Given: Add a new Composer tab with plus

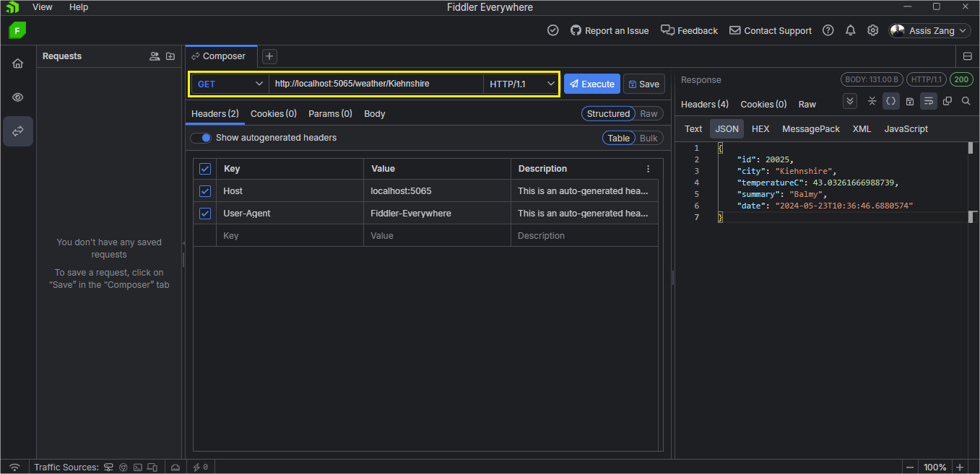Looking at the screenshot, I should [x=269, y=56].
